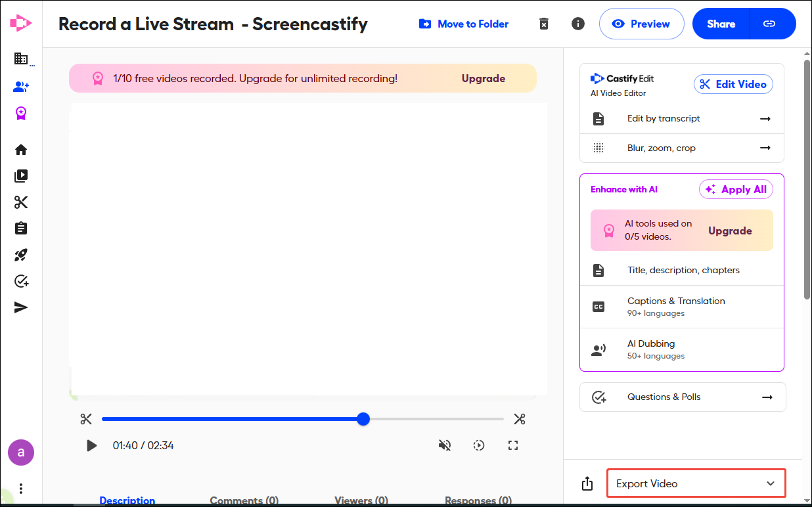Toggle fullscreen mode in the video player
This screenshot has height=507, width=812.
click(x=513, y=445)
